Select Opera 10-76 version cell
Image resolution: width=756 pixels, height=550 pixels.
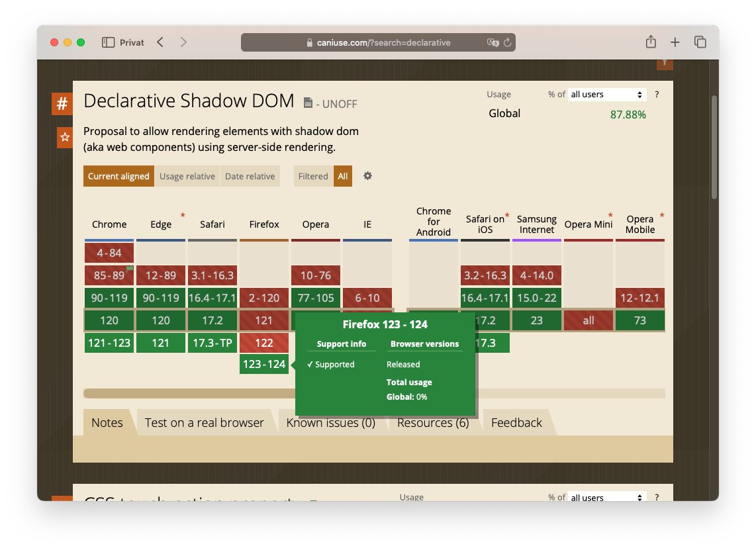tap(315, 275)
